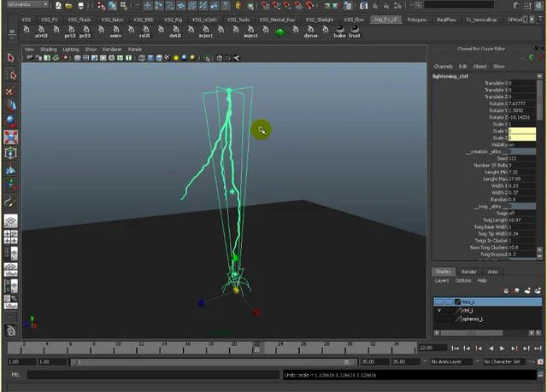The height and width of the screenshot is (392, 547).
Task: Open the shelf options menu at left
Action: point(11,33)
